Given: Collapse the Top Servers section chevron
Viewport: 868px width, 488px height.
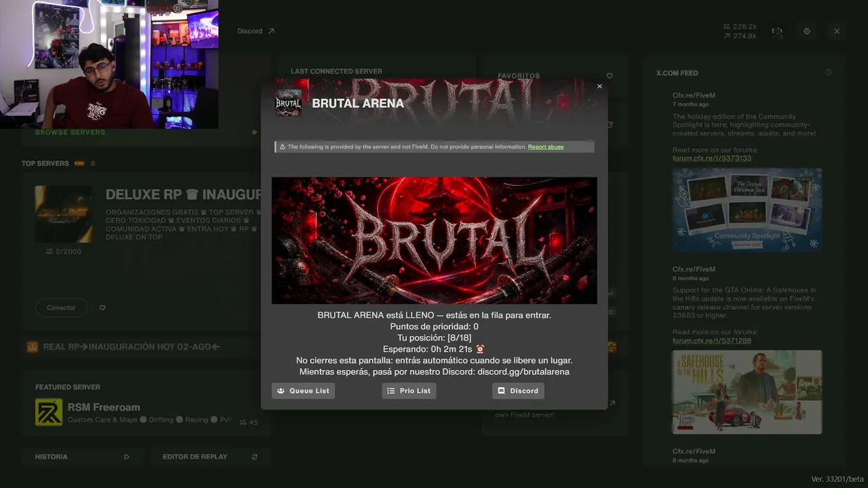Looking at the screenshot, I should (x=93, y=163).
